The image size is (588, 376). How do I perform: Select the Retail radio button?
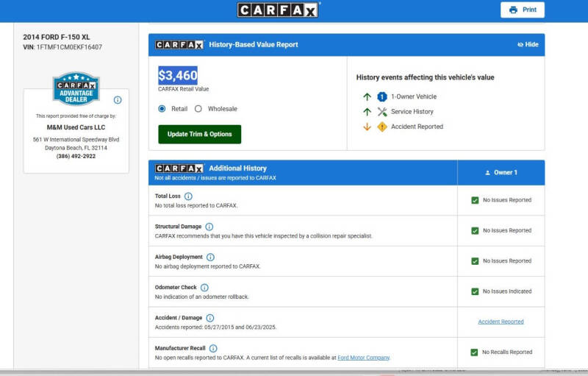click(x=162, y=109)
